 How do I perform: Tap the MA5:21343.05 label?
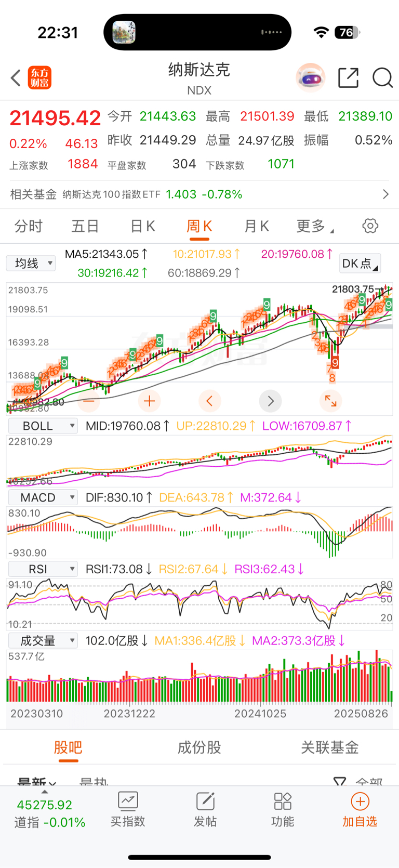(107, 254)
